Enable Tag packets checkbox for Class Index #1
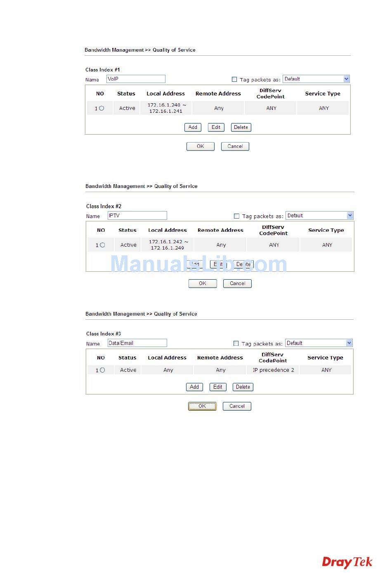This screenshot has width=392, height=573. click(234, 79)
